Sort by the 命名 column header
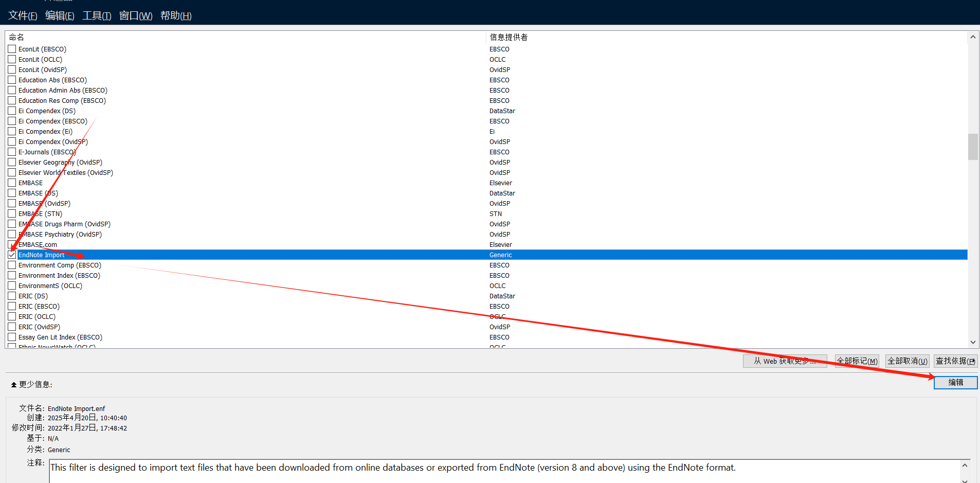The image size is (980, 483). tap(246, 37)
